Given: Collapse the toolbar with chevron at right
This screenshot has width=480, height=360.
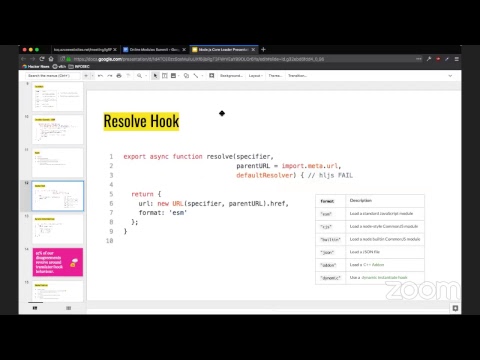Looking at the screenshot, I should click(x=450, y=76).
